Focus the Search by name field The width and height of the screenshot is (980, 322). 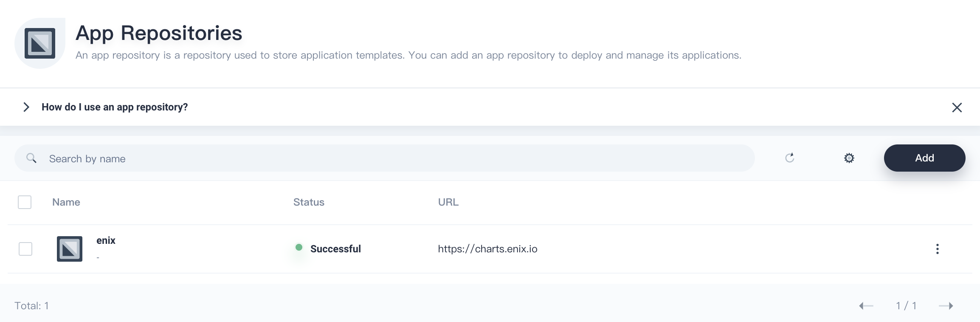pyautogui.click(x=382, y=158)
